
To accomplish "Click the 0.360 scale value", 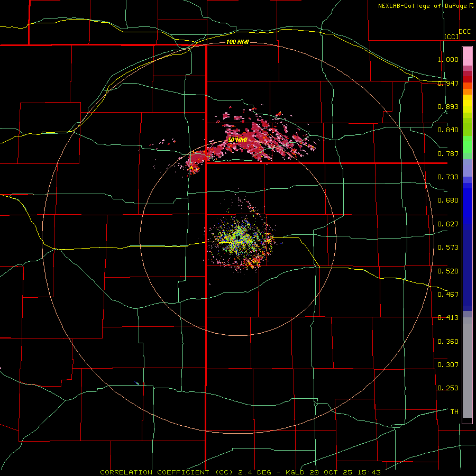I will (x=448, y=342).
